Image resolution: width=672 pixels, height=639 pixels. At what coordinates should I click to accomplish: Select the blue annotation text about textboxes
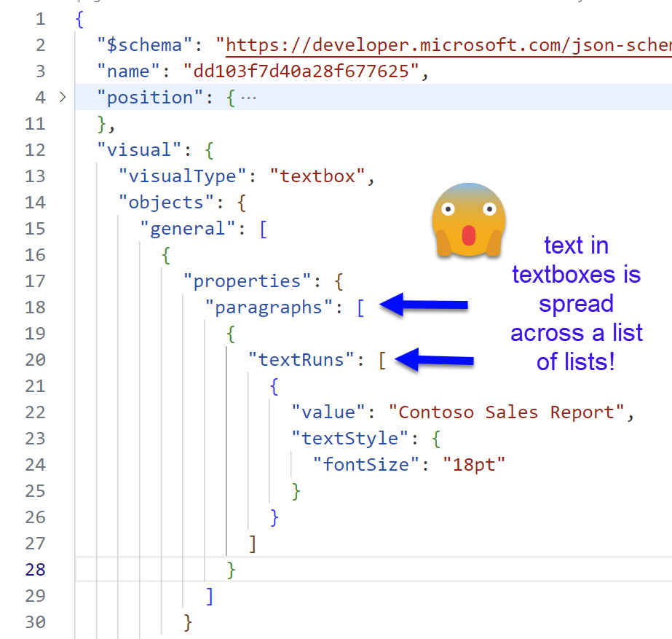point(576,304)
